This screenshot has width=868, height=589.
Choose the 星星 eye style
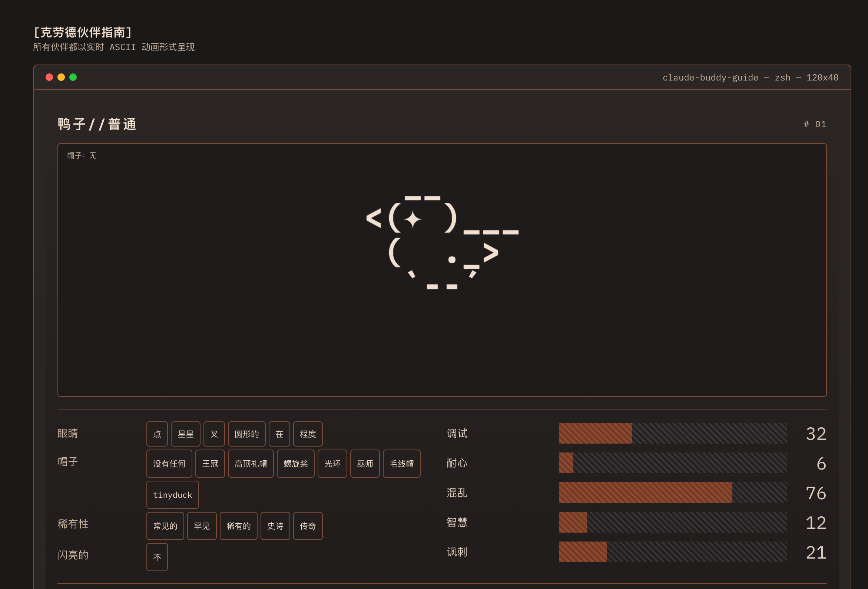click(x=185, y=434)
